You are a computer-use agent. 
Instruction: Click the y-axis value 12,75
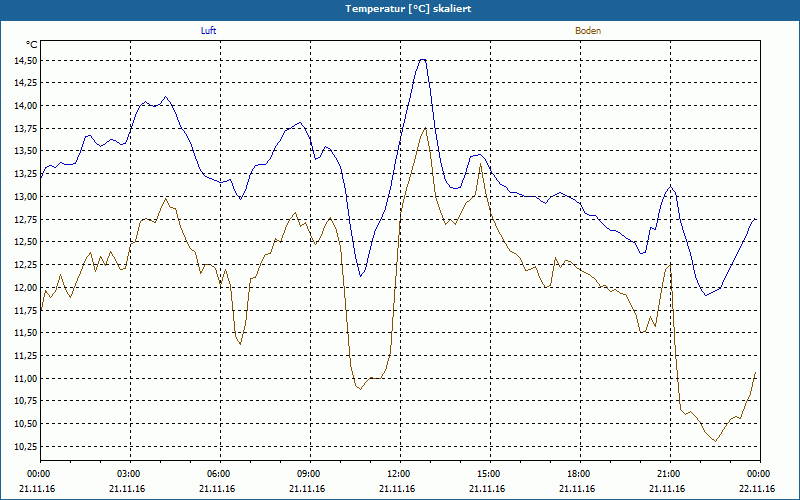pyautogui.click(x=26, y=220)
